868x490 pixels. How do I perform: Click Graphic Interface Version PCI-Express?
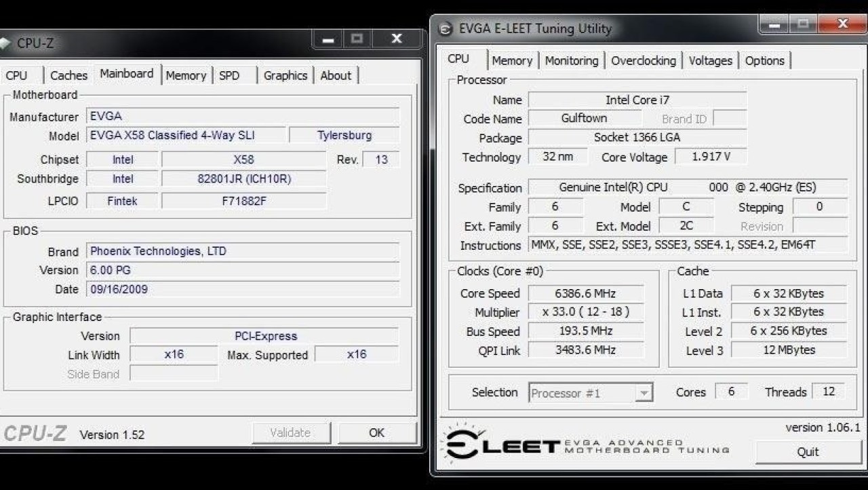(264, 336)
